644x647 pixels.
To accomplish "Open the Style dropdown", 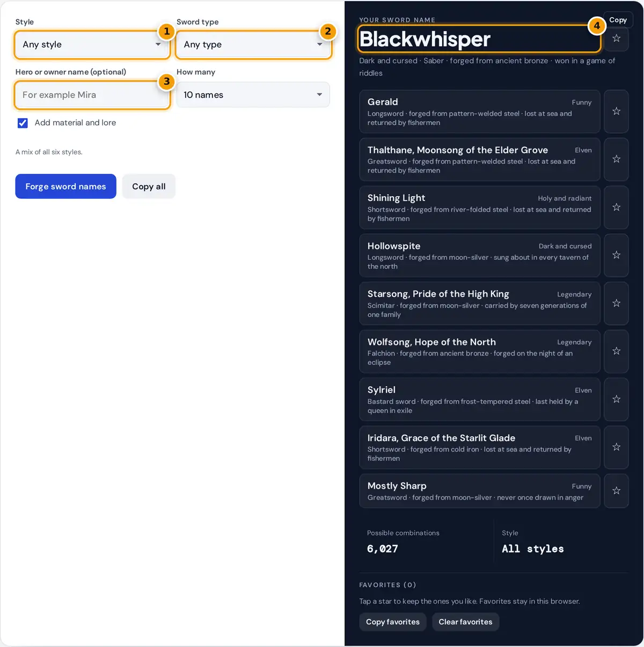I will [92, 45].
